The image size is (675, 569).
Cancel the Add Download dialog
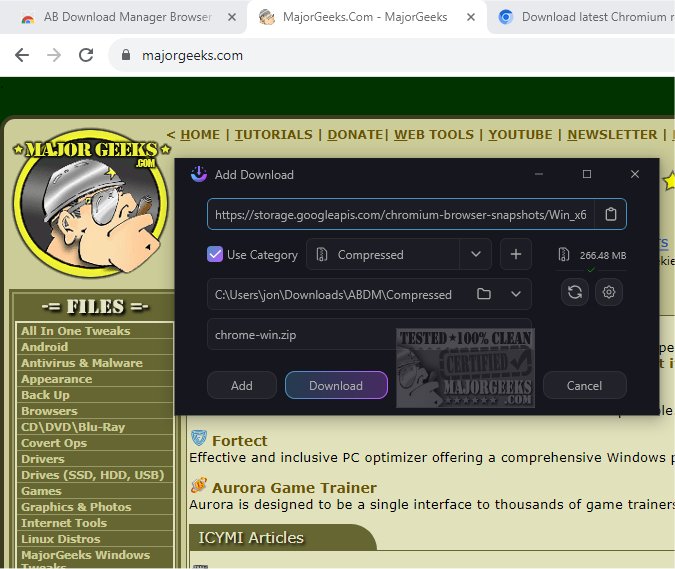coord(584,385)
